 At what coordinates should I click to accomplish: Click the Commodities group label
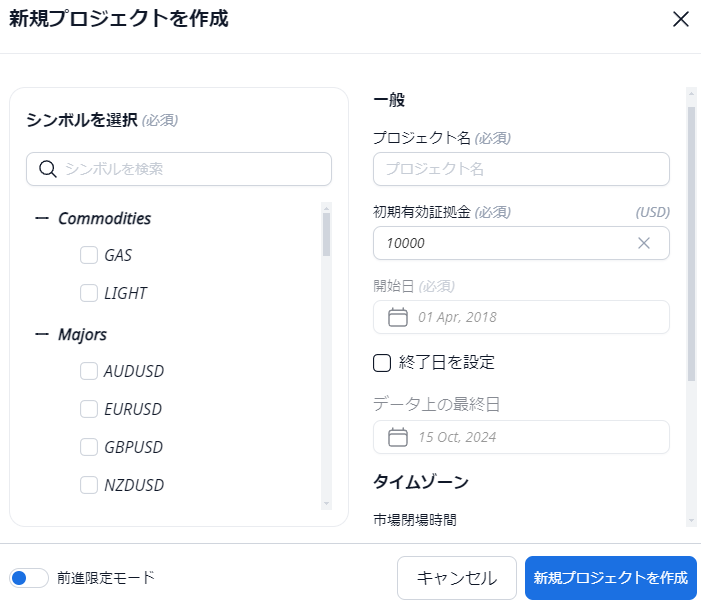(105, 219)
